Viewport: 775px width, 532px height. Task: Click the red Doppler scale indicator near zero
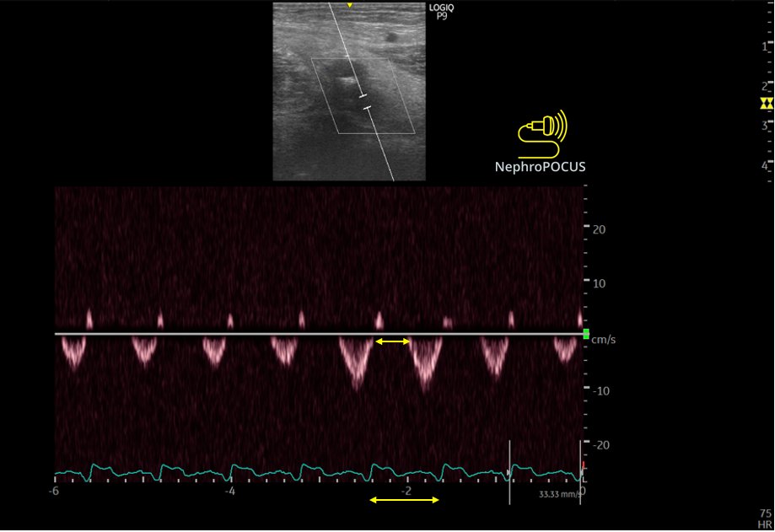[584, 463]
